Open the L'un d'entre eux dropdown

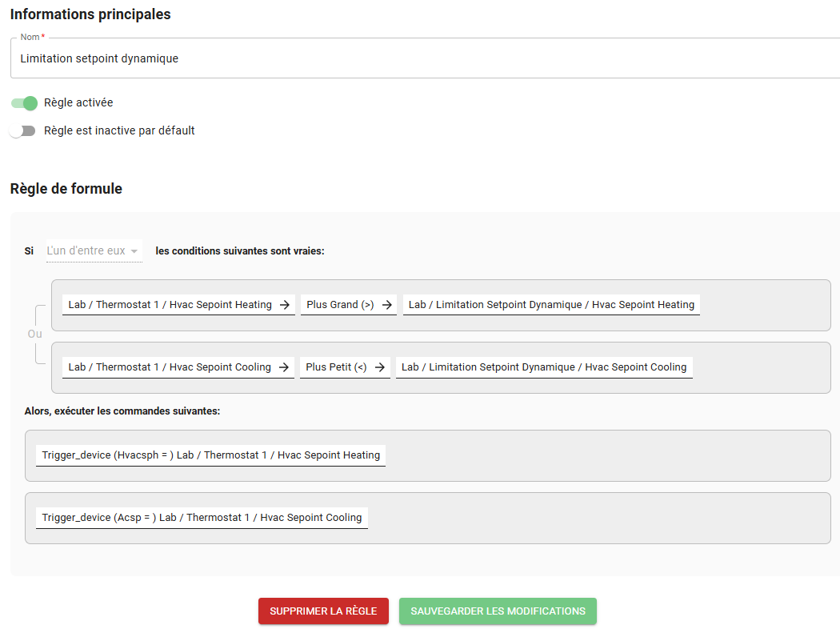(x=94, y=251)
